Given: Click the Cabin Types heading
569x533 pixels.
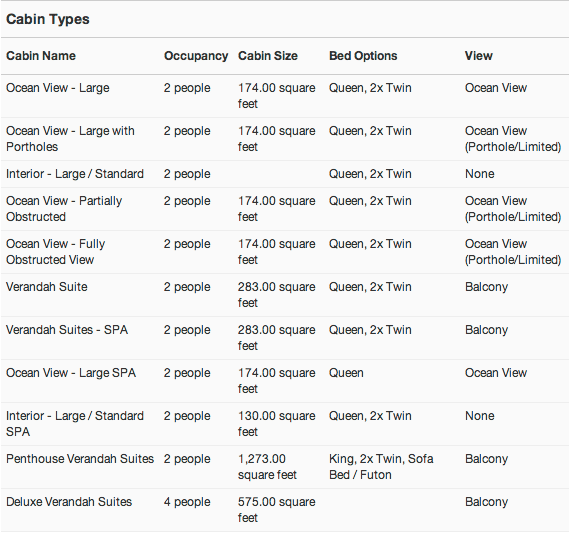Looking at the screenshot, I should click(x=48, y=19).
